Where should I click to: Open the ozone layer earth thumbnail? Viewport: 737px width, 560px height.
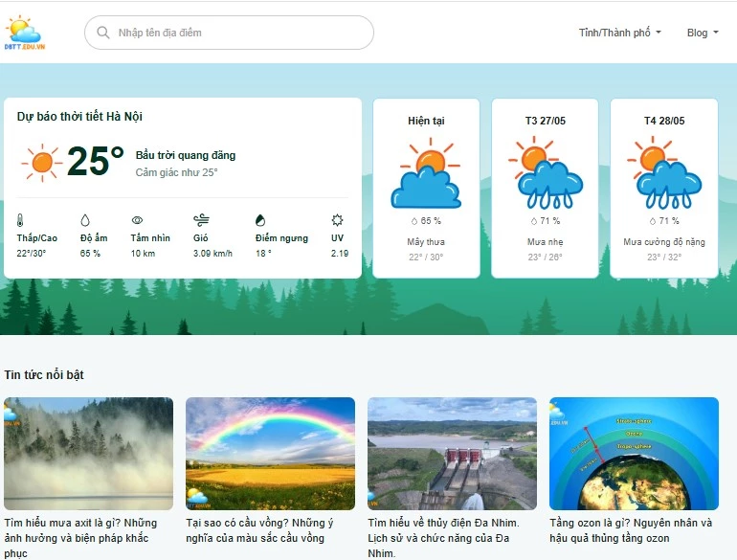click(x=634, y=454)
